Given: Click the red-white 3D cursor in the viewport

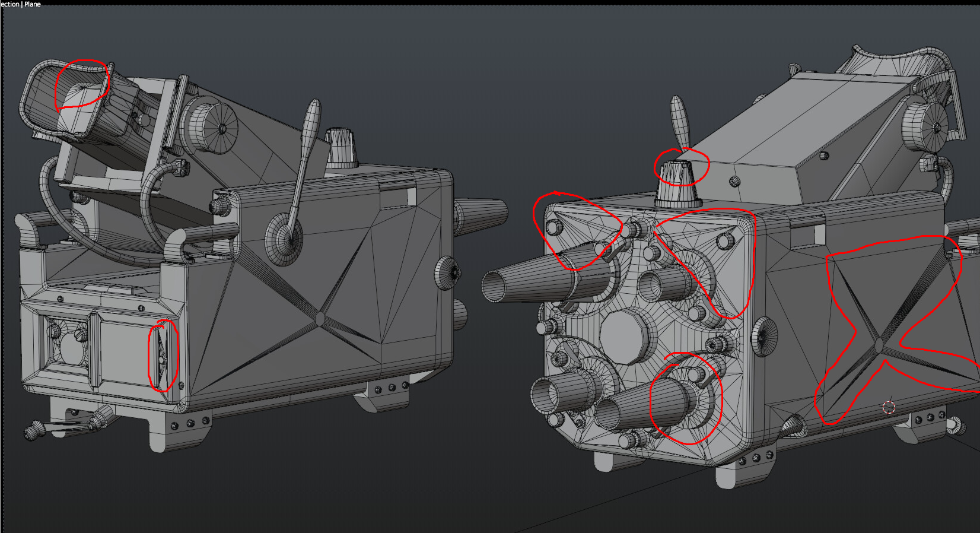Looking at the screenshot, I should pos(889,407).
